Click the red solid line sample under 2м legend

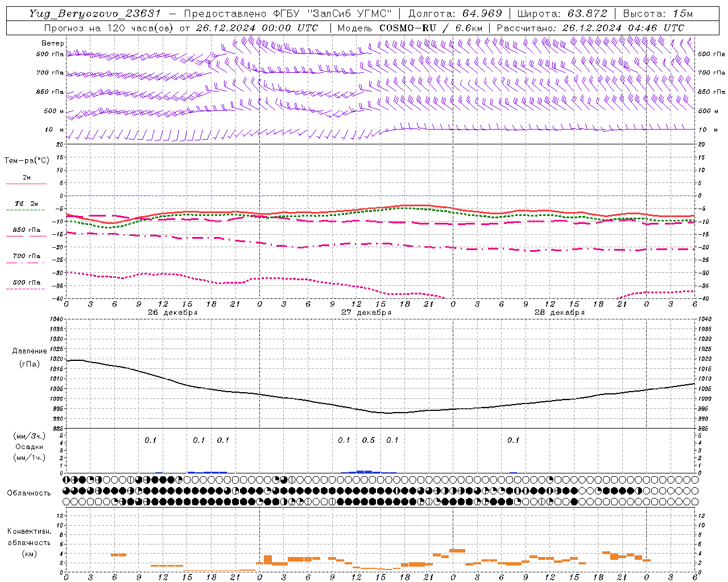click(26, 184)
